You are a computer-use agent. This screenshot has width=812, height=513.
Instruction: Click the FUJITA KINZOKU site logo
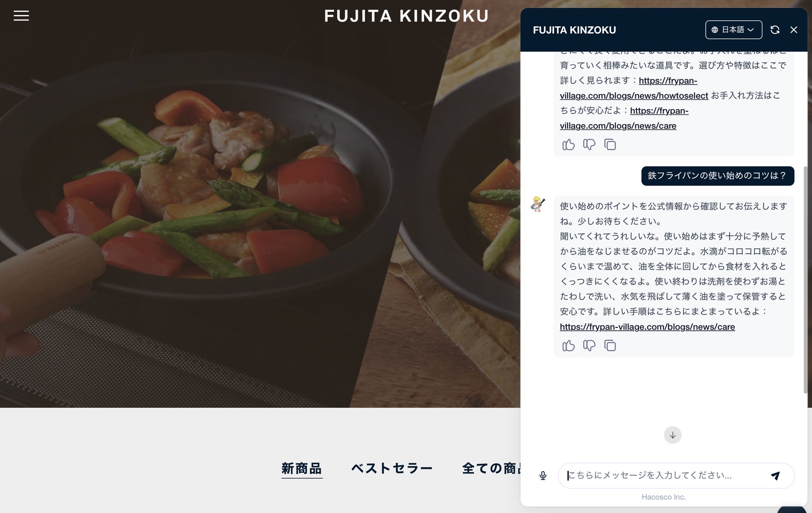point(406,16)
